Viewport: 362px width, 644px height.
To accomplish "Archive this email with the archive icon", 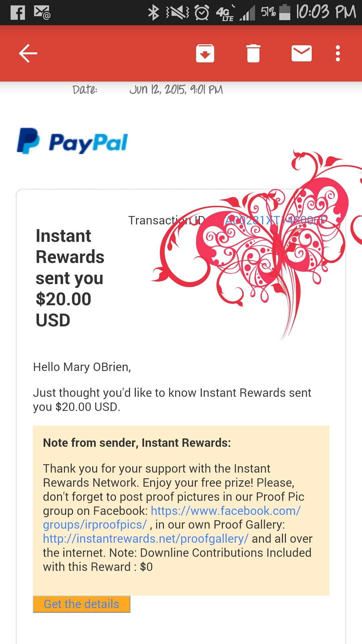I will pos(205,53).
